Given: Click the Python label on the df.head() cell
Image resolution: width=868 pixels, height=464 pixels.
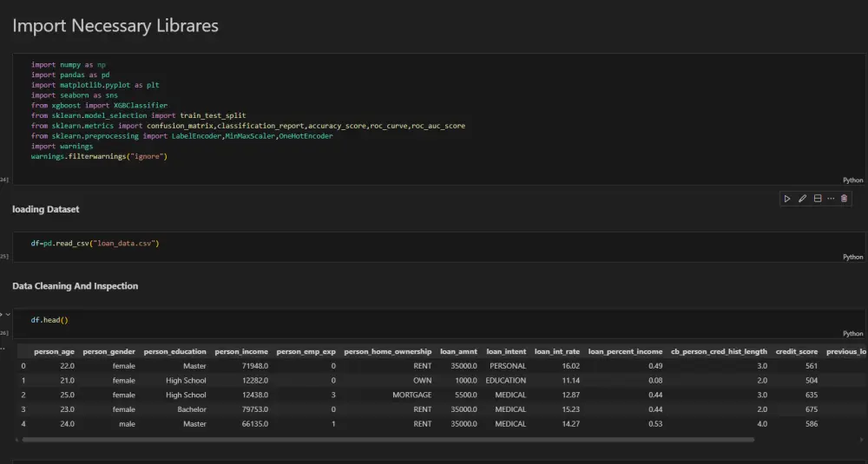Looking at the screenshot, I should [x=852, y=333].
